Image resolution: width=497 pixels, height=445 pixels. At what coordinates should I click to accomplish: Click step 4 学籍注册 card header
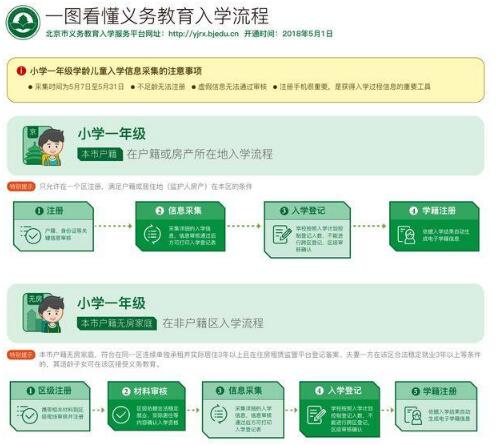click(x=434, y=211)
